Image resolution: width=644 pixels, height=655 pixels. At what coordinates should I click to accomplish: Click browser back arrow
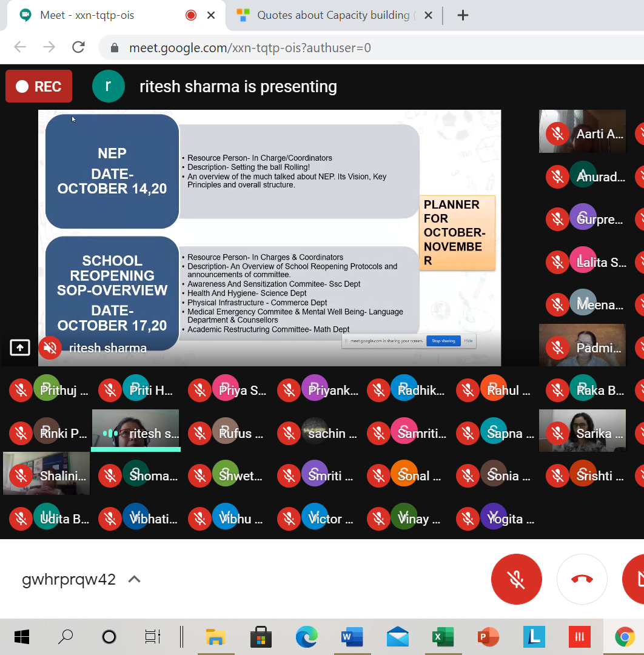(x=20, y=47)
